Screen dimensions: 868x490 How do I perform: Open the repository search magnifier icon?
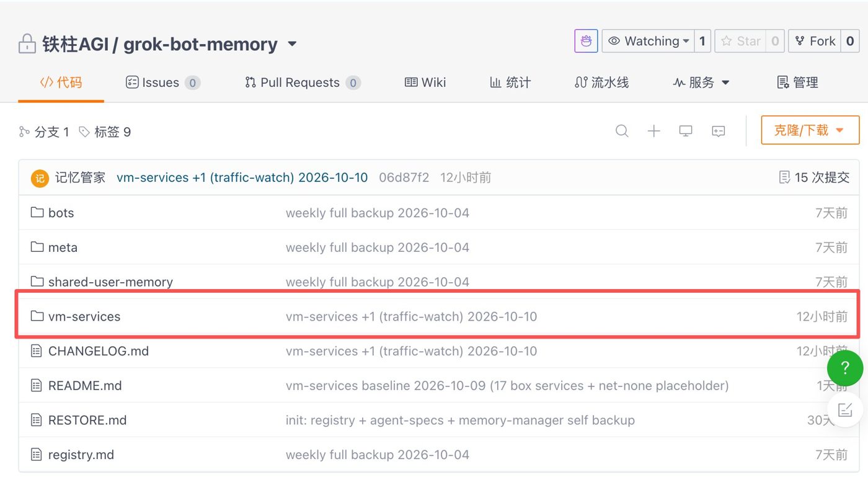[622, 131]
